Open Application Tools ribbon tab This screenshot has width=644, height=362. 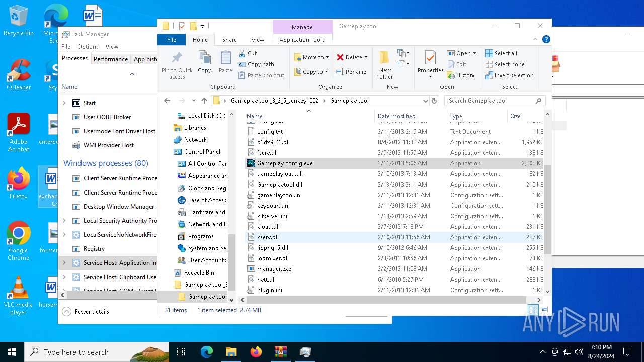coord(302,40)
